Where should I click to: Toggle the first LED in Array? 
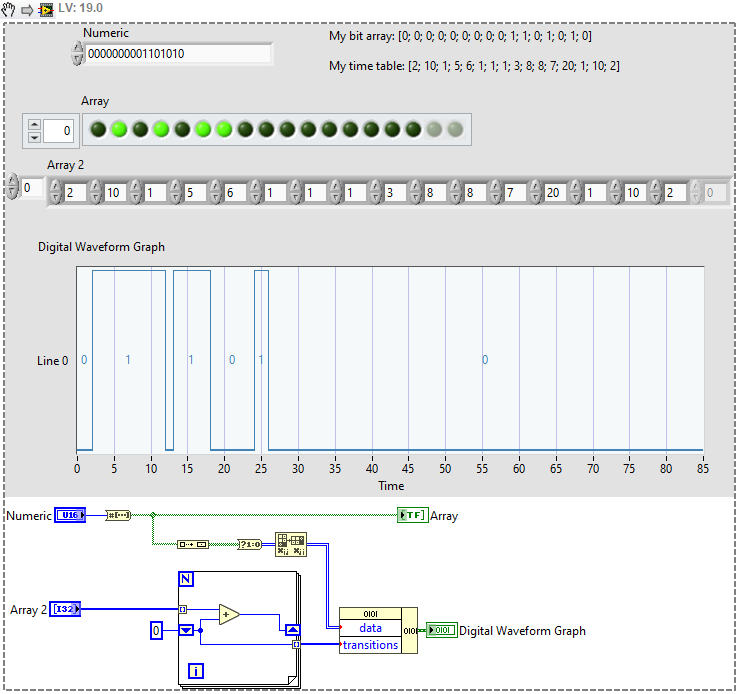click(x=97, y=129)
